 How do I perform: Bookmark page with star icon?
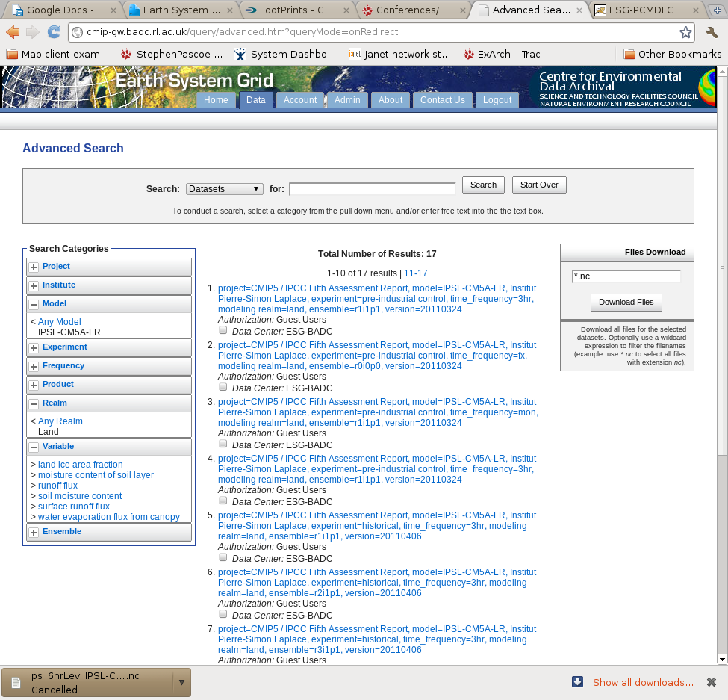685,32
